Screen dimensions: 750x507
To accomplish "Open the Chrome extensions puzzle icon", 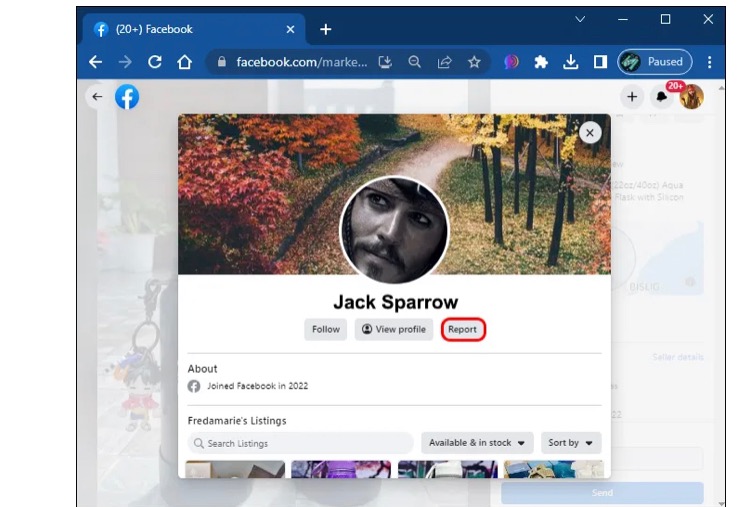I will pyautogui.click(x=541, y=62).
